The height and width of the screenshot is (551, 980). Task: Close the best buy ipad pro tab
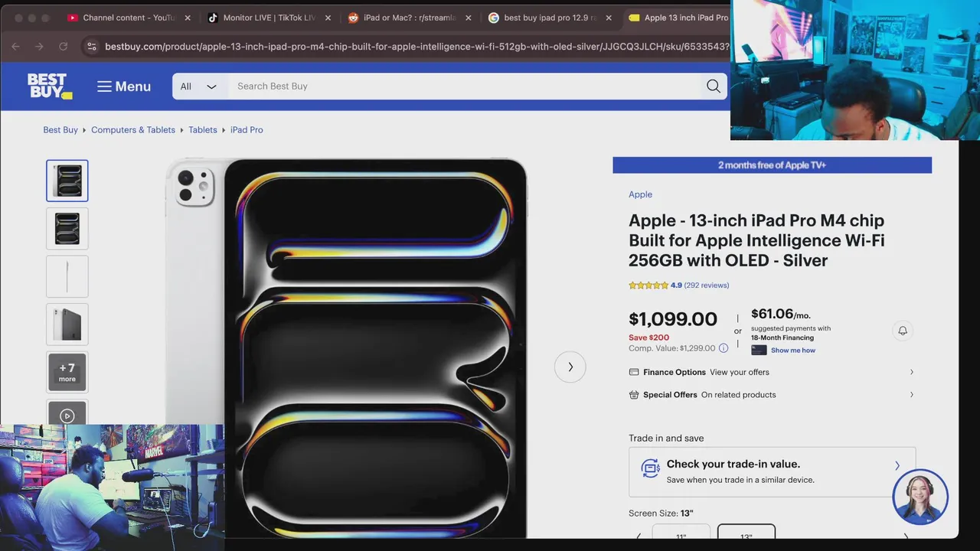point(609,18)
